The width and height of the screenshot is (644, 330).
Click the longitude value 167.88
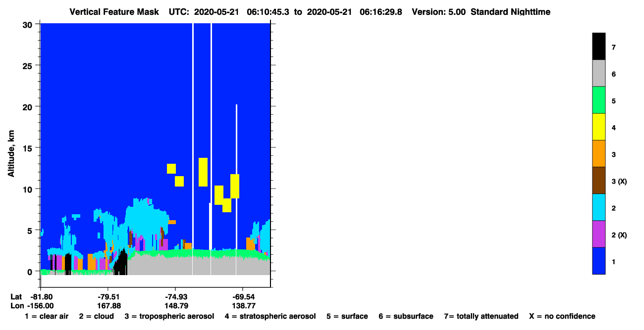tap(108, 305)
